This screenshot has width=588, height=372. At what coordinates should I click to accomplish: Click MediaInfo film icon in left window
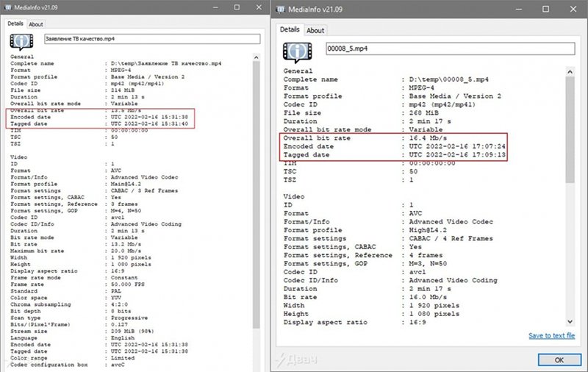coord(21,42)
